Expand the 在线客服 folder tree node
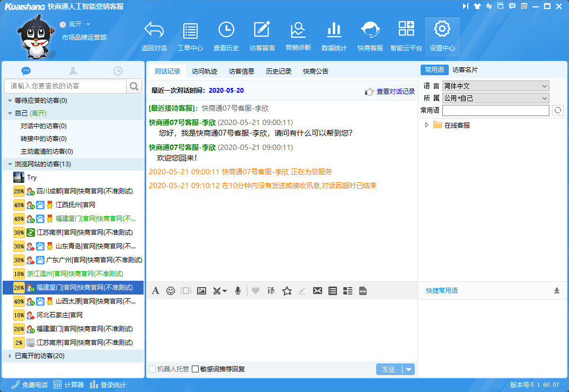The height and width of the screenshot is (392, 569). [x=427, y=125]
